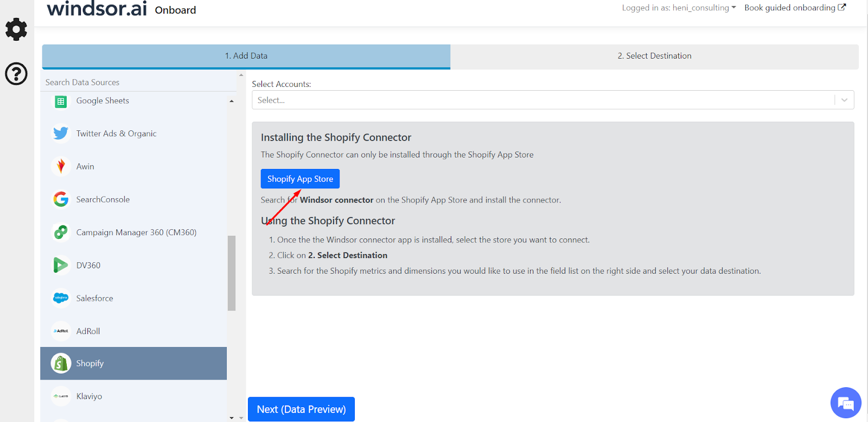Click external link icon beside Book guided onboarding
The image size is (868, 422).
pos(842,8)
